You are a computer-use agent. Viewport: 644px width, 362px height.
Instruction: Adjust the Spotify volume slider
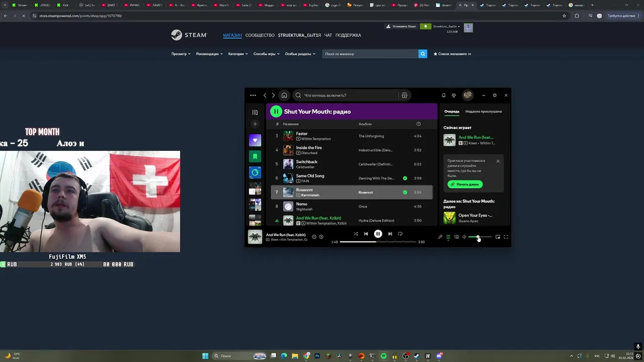point(479,237)
